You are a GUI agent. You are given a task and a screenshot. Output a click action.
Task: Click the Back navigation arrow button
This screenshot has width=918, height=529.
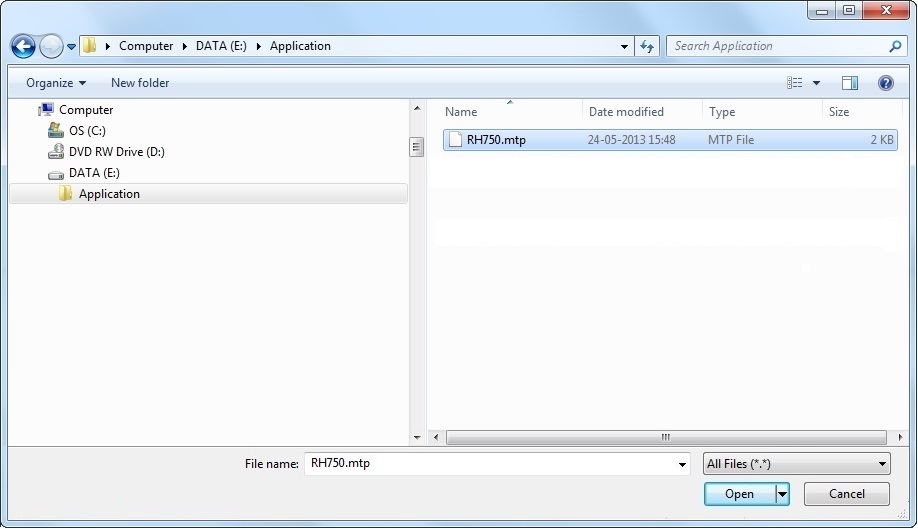(23, 46)
